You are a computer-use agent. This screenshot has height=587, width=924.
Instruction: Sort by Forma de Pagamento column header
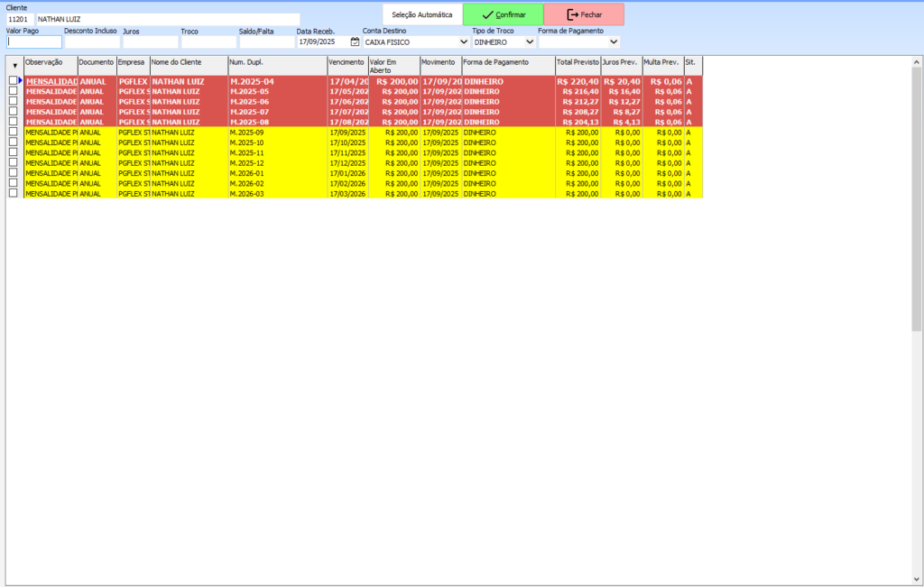click(509, 66)
